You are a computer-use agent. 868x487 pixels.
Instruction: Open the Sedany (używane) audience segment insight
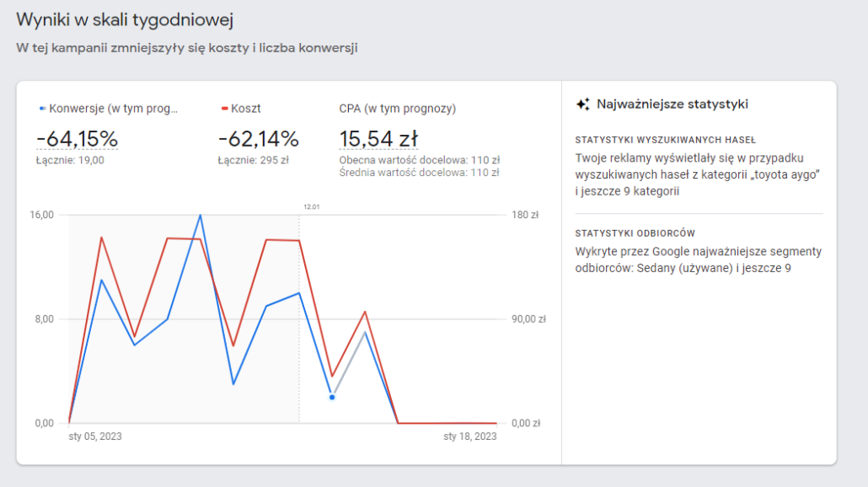(699, 260)
